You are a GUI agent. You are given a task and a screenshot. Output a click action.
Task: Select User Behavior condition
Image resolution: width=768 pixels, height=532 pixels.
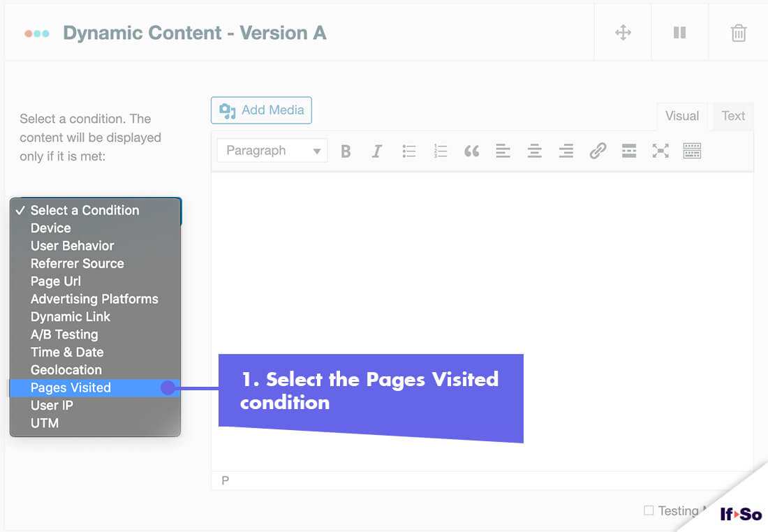pos(95,246)
